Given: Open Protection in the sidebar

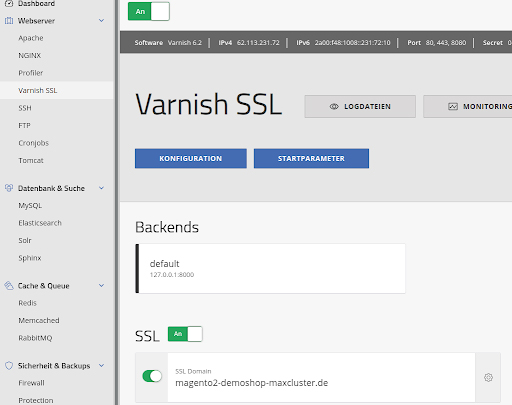Looking at the screenshot, I should click(x=36, y=400).
